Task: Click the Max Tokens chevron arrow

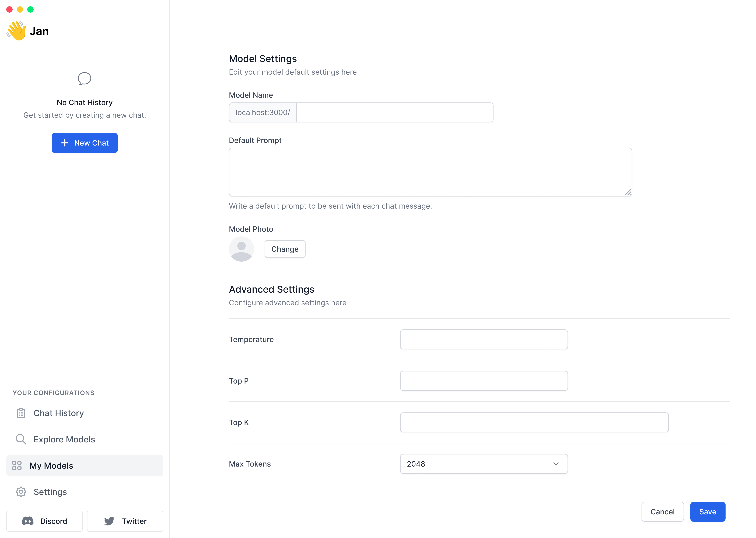Action: 556,464
